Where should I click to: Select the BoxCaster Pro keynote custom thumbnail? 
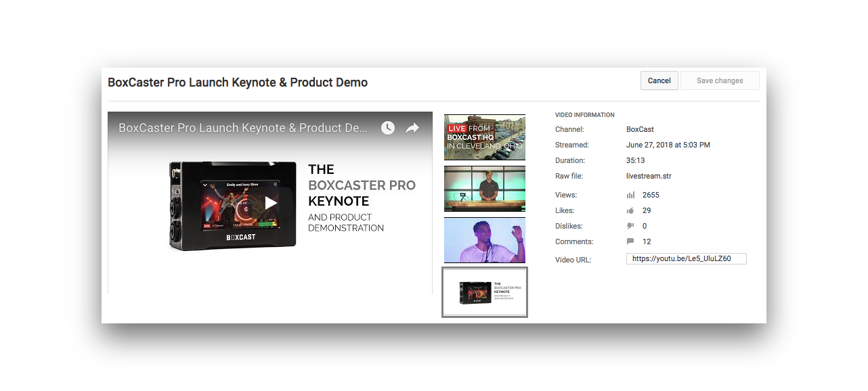[x=485, y=292]
